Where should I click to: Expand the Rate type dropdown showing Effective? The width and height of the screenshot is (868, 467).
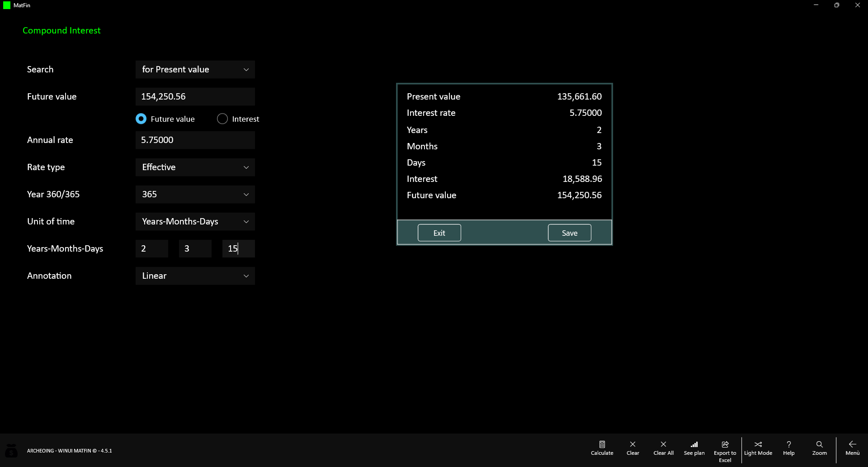tap(195, 167)
